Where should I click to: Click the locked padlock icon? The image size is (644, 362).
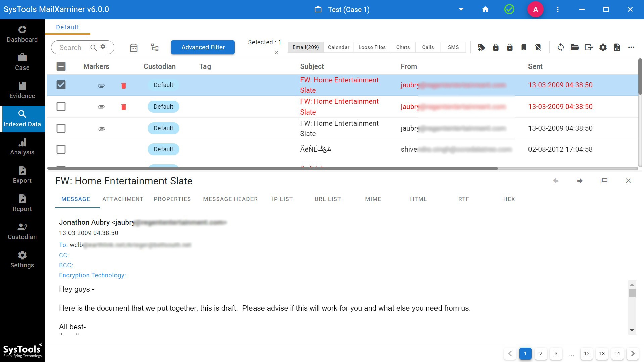click(x=496, y=47)
